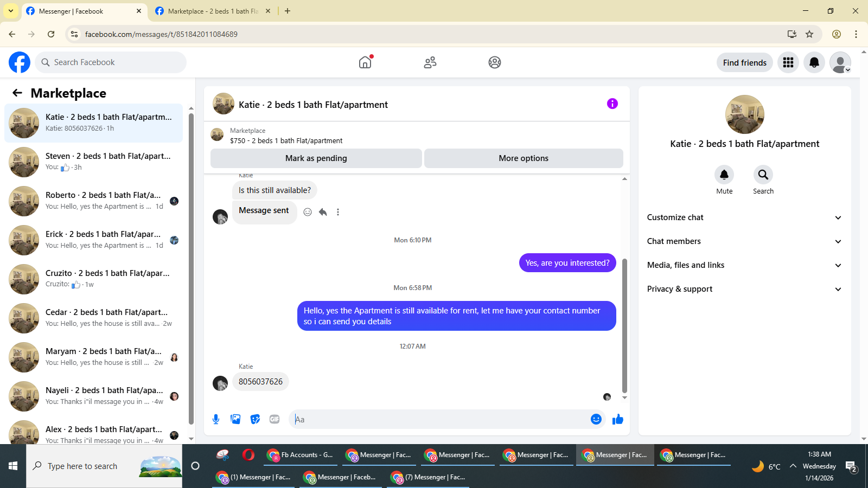Click the 8056037626 message bubble
Viewport: 868px width, 488px height.
click(x=260, y=382)
